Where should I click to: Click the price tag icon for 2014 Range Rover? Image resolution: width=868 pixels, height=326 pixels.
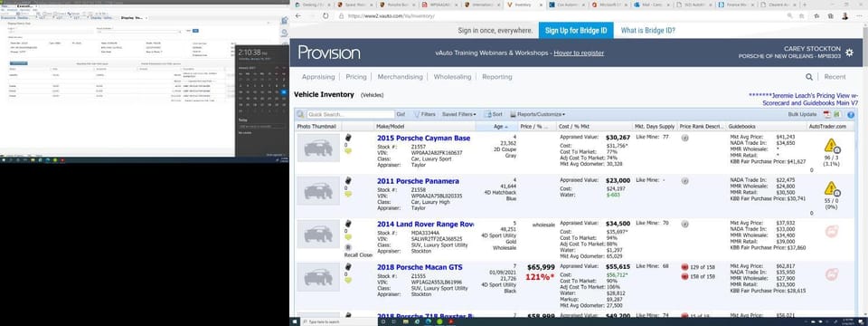pyautogui.click(x=348, y=224)
